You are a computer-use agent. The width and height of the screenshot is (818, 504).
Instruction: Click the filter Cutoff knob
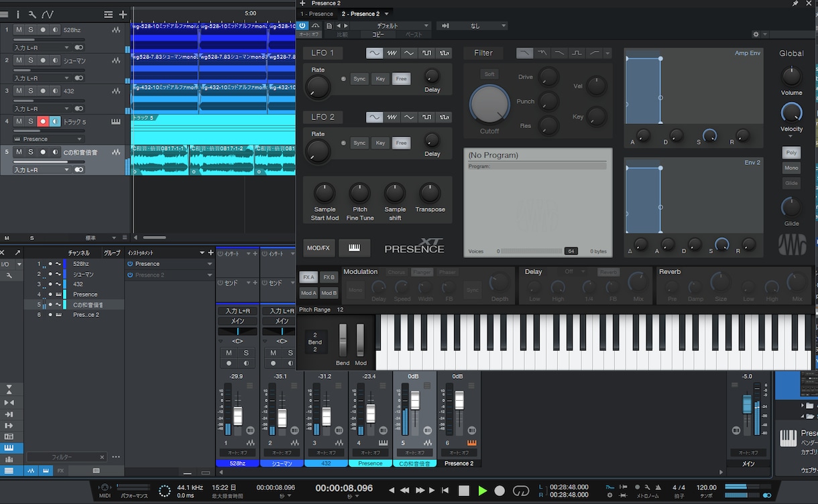489,104
